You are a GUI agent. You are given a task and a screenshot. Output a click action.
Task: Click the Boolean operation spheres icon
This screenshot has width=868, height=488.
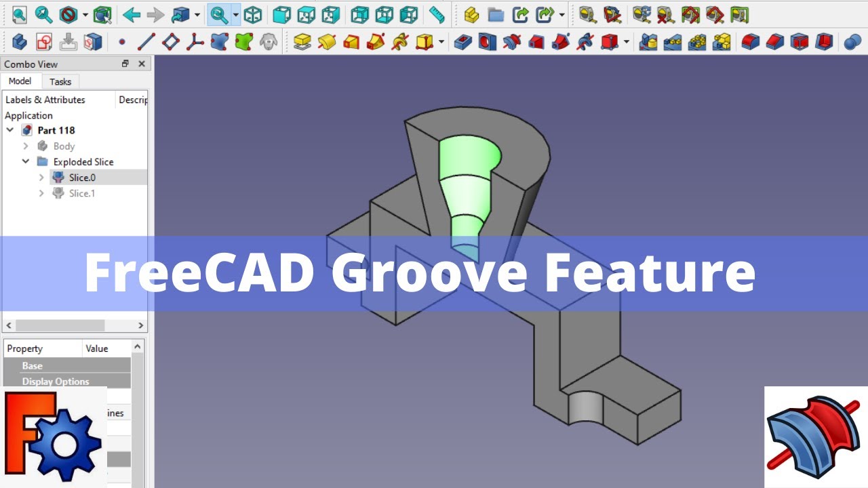tap(853, 42)
